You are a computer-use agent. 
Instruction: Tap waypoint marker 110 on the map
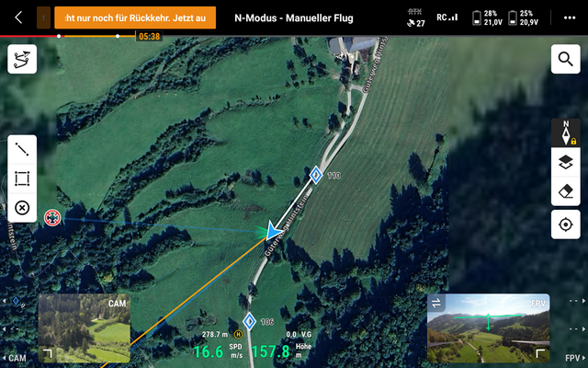316,175
